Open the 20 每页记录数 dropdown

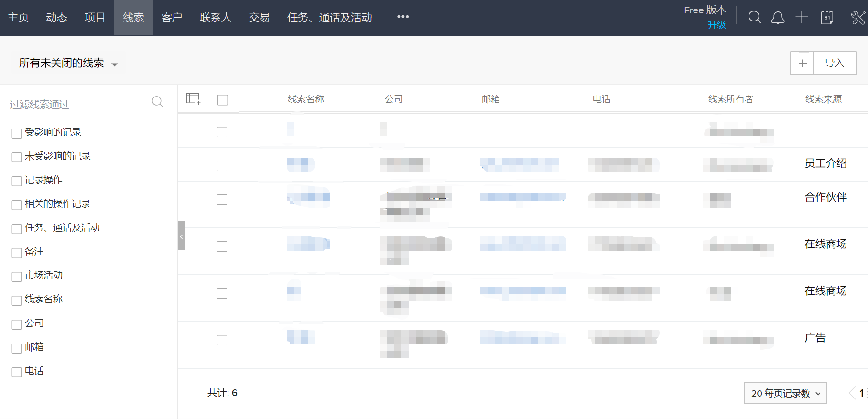pos(785,393)
